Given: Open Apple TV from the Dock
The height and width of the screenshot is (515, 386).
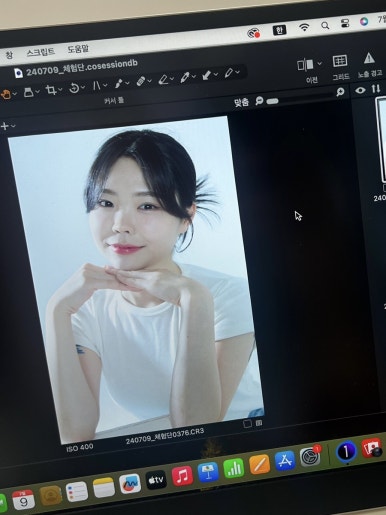Looking at the screenshot, I should point(156,480).
